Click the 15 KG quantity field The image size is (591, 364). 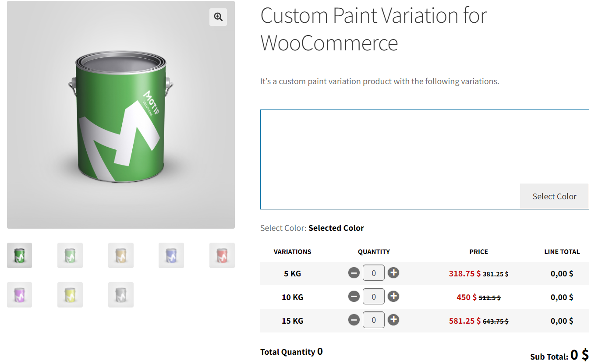pyautogui.click(x=374, y=320)
